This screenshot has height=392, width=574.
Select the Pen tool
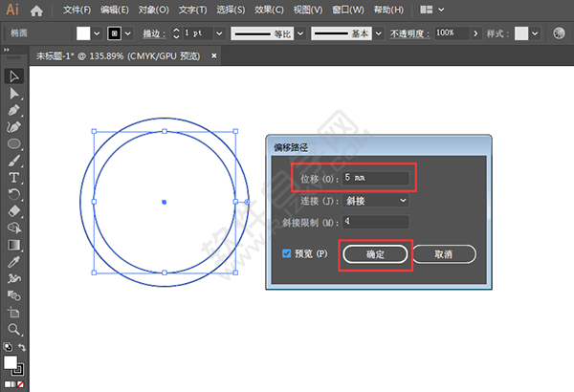click(14, 111)
